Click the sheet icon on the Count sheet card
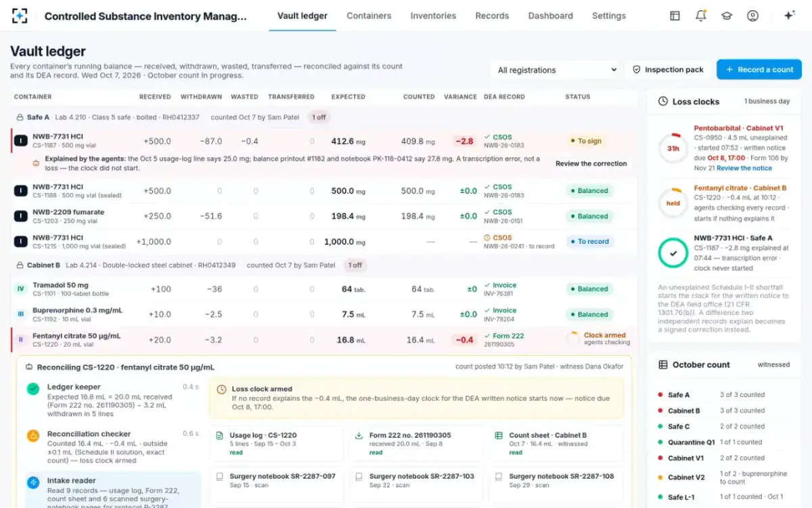 click(x=499, y=436)
